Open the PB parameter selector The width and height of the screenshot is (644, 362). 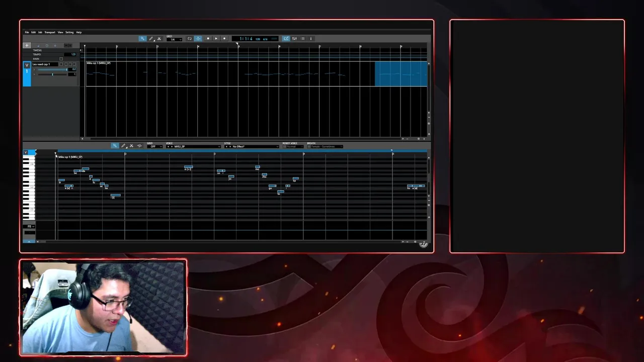pos(29,226)
